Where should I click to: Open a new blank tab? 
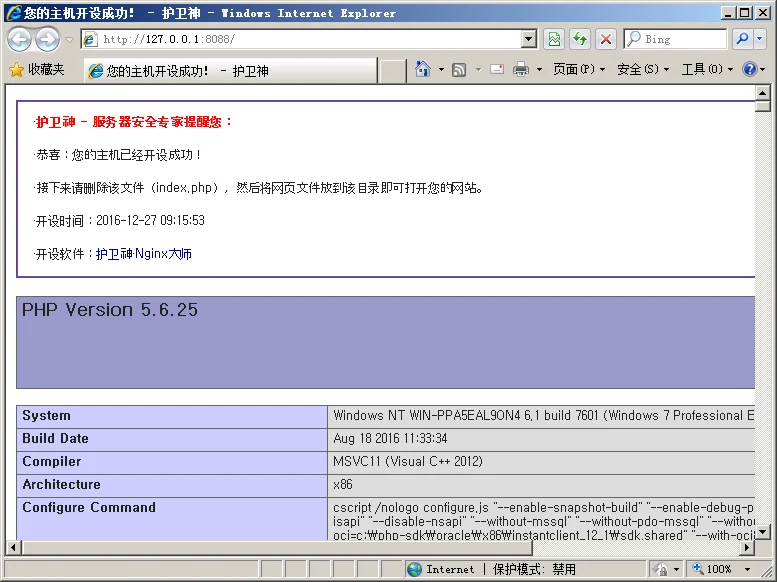tap(392, 71)
